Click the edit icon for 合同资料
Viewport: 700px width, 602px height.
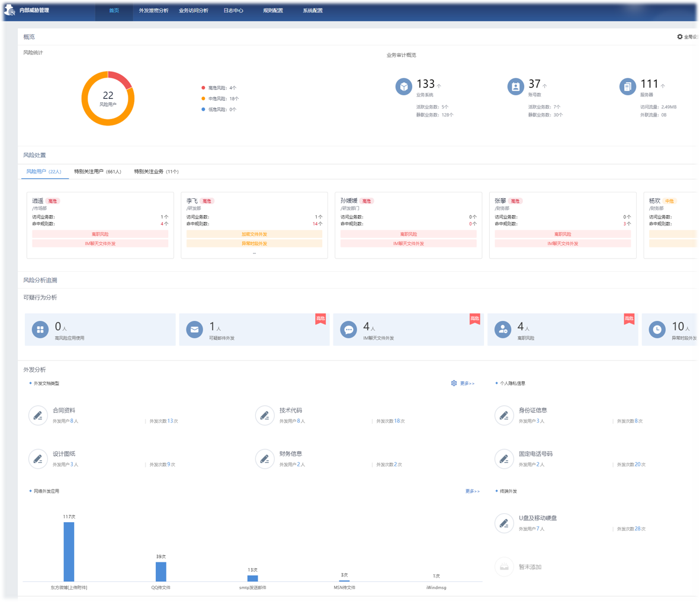coord(38,416)
